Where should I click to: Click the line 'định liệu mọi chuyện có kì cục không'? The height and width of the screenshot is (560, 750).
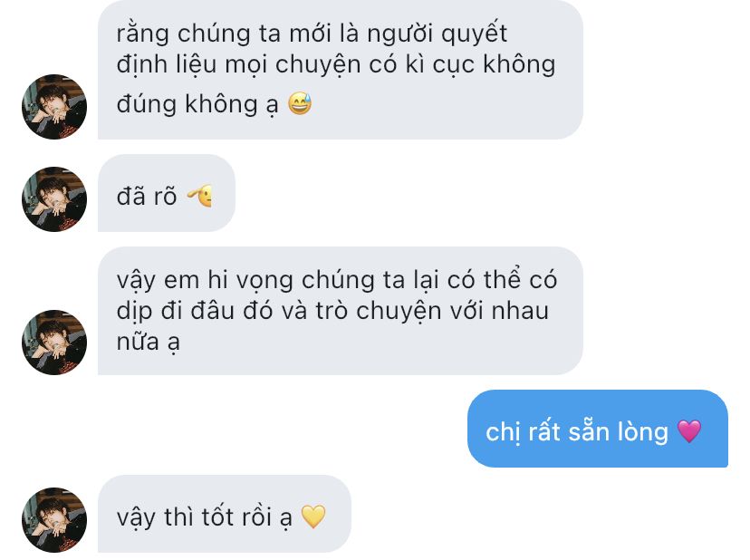(336, 64)
